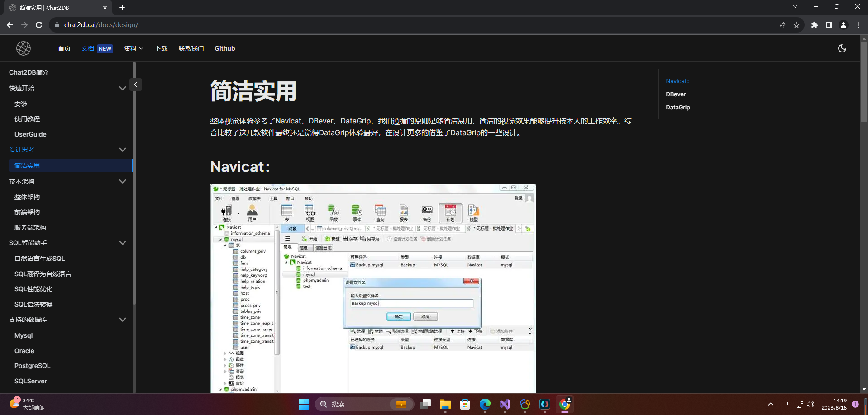Launch File Explorer from the taskbar
Image resolution: width=868 pixels, height=415 pixels.
click(x=445, y=404)
